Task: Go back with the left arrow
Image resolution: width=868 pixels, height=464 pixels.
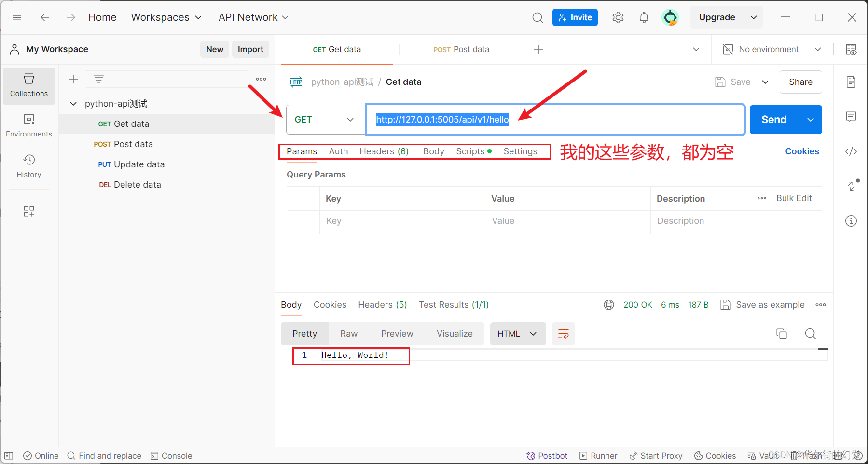Action: pyautogui.click(x=45, y=17)
